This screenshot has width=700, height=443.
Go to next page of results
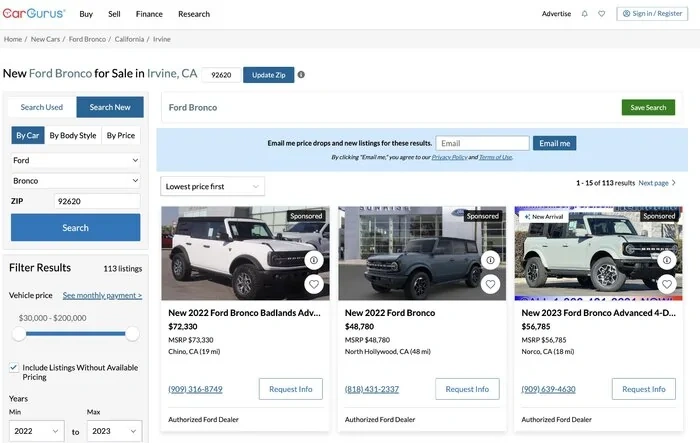[x=657, y=183]
